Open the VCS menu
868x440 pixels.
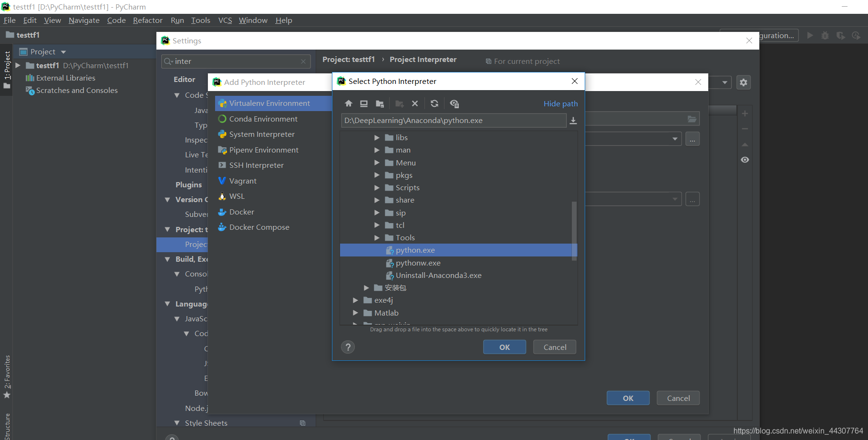(225, 20)
